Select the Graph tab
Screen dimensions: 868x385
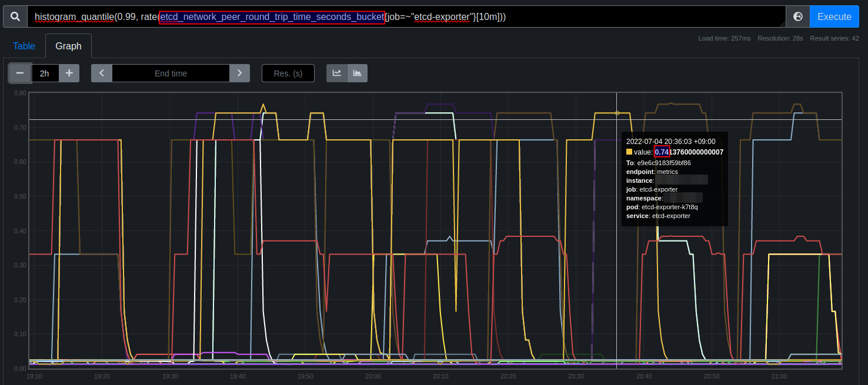pyautogui.click(x=68, y=46)
